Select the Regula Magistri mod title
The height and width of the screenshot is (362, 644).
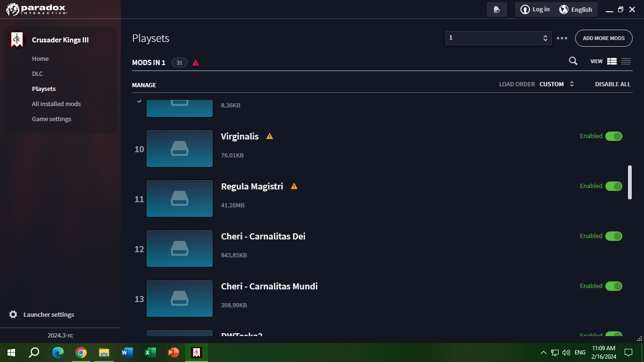[252, 186]
